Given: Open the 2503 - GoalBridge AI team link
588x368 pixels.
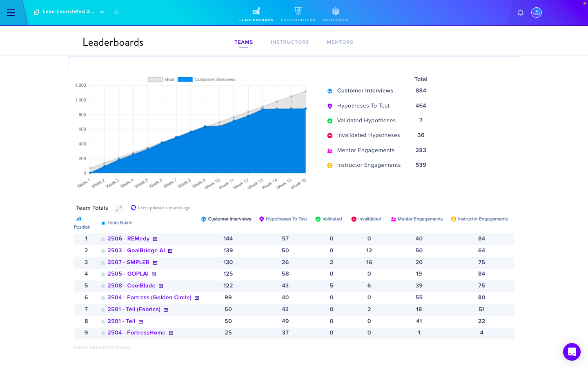Looking at the screenshot, I should [136, 251].
